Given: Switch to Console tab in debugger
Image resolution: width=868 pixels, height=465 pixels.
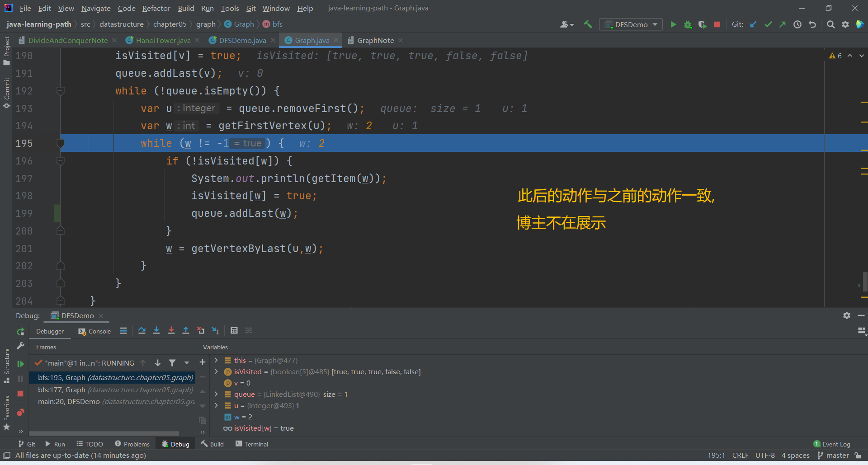Looking at the screenshot, I should click(x=94, y=331).
